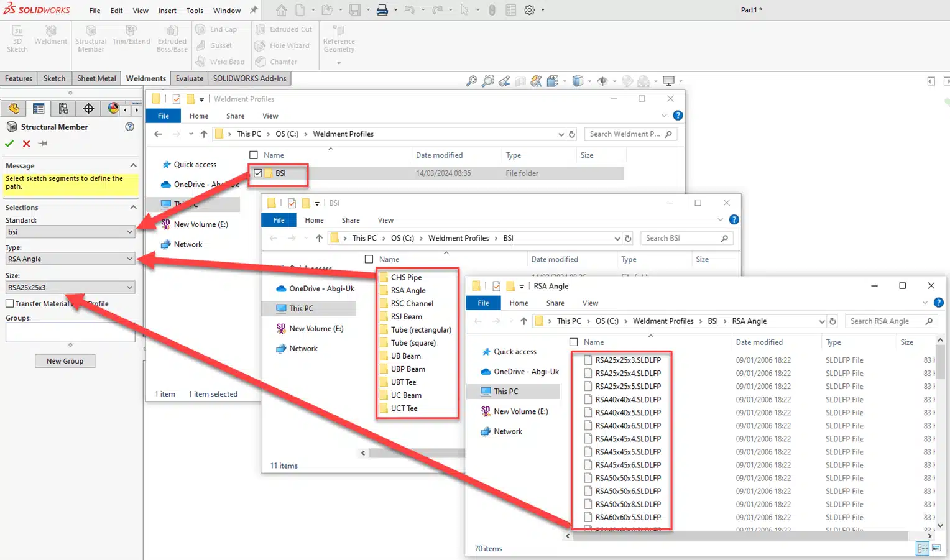
Task: Click the New Group button
Action: [65, 361]
